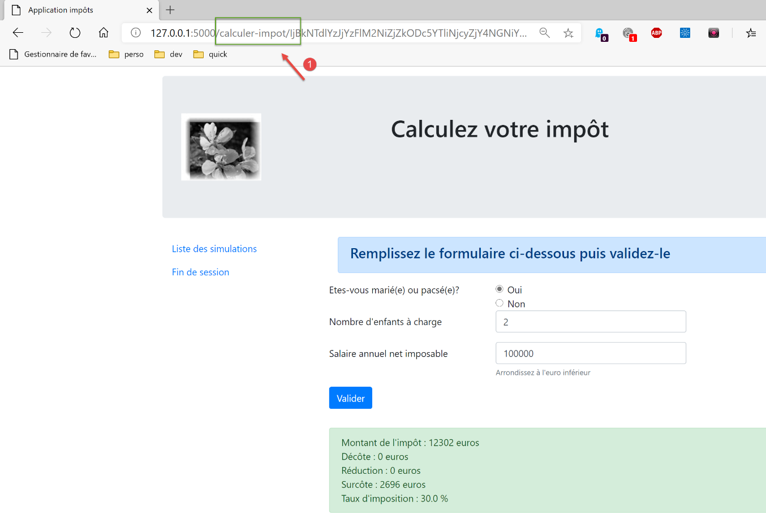Viewport: 766px width, 532px height.
Task: Click the Fin de session link
Action: (200, 272)
